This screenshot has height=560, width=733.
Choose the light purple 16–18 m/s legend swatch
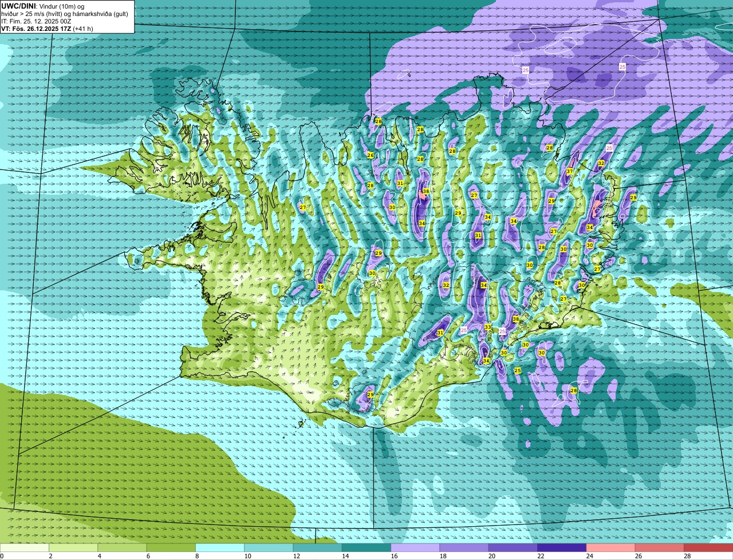415,547
